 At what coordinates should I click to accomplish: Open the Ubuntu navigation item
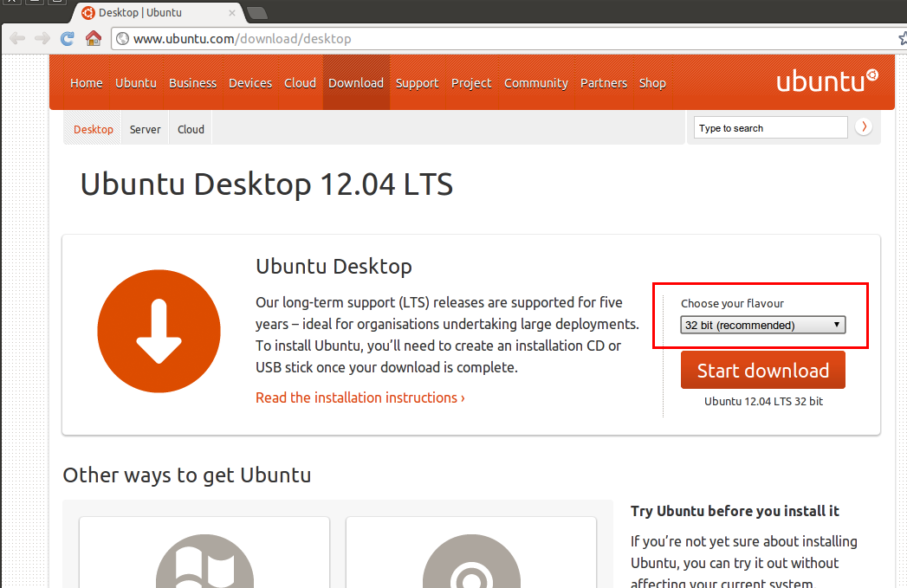click(x=136, y=83)
